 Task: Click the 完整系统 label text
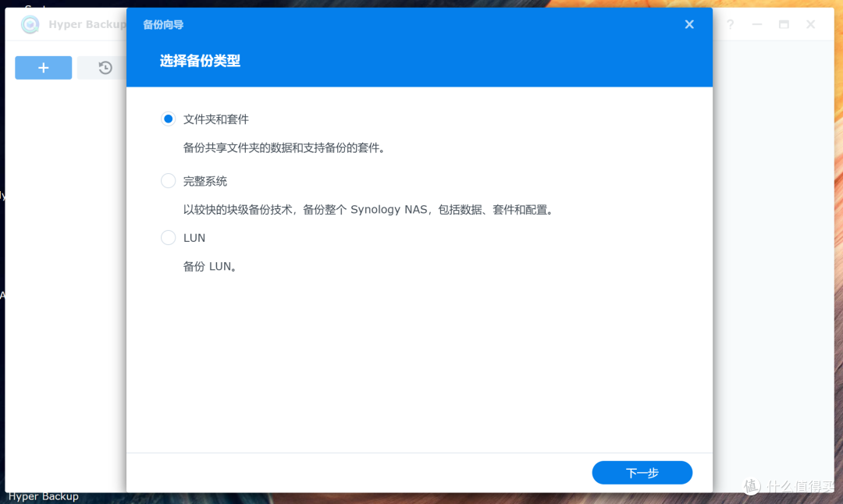(205, 181)
